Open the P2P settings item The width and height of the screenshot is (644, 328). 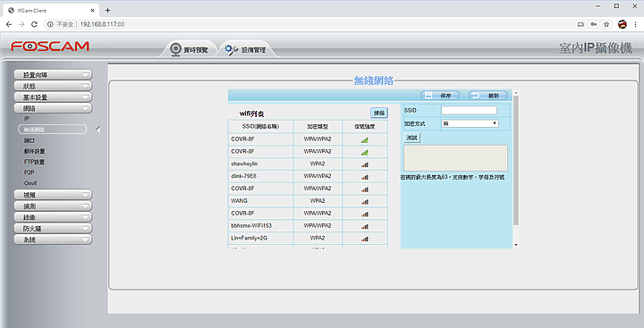[x=29, y=172]
